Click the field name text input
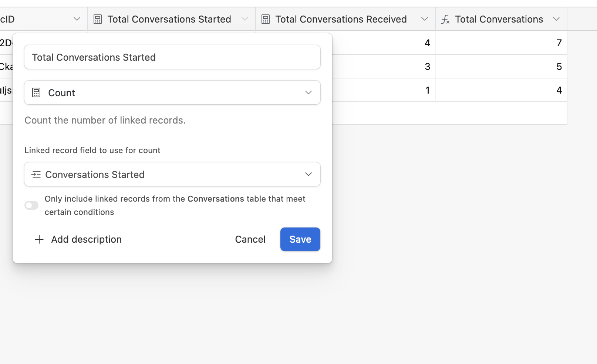This screenshot has width=597, height=364. (172, 57)
